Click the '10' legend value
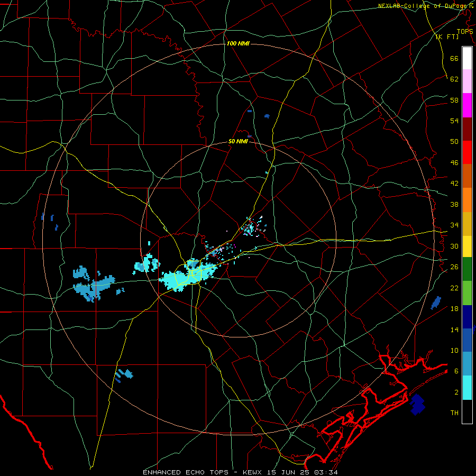The image size is (476, 476). coord(454,350)
